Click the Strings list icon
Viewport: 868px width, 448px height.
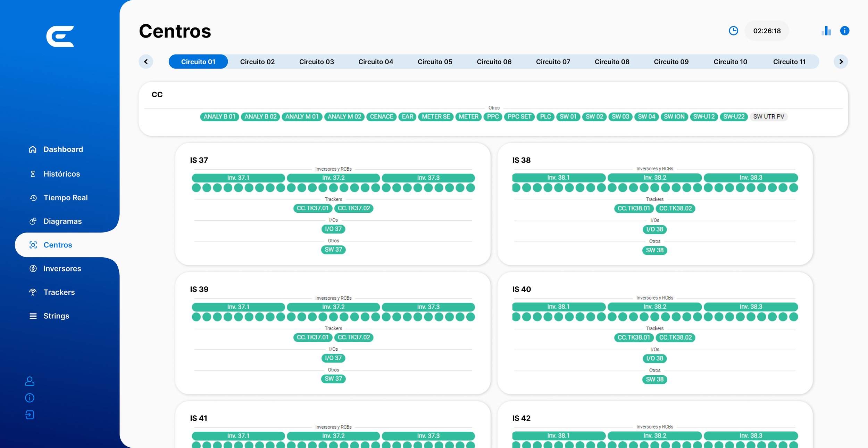click(33, 316)
